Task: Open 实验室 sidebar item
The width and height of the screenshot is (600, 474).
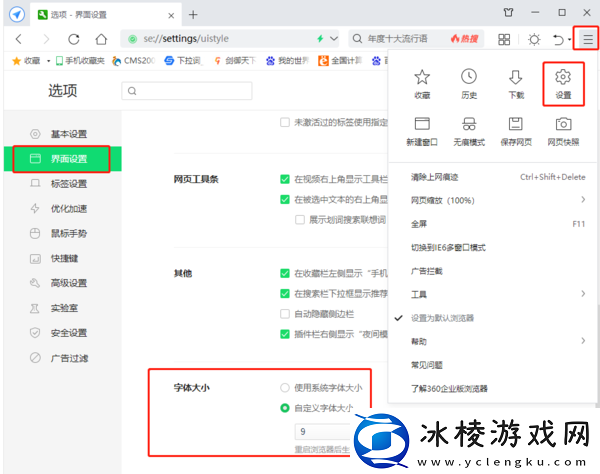Action: (63, 308)
